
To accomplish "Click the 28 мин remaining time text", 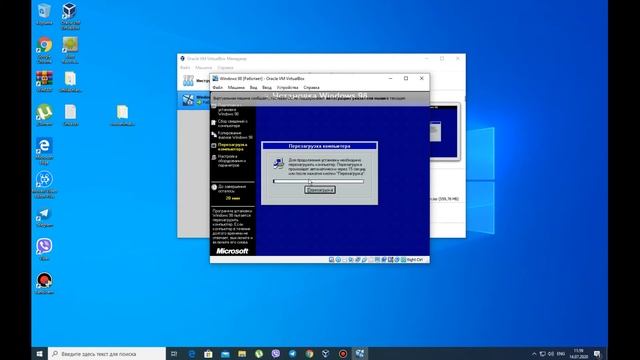I will (x=233, y=198).
